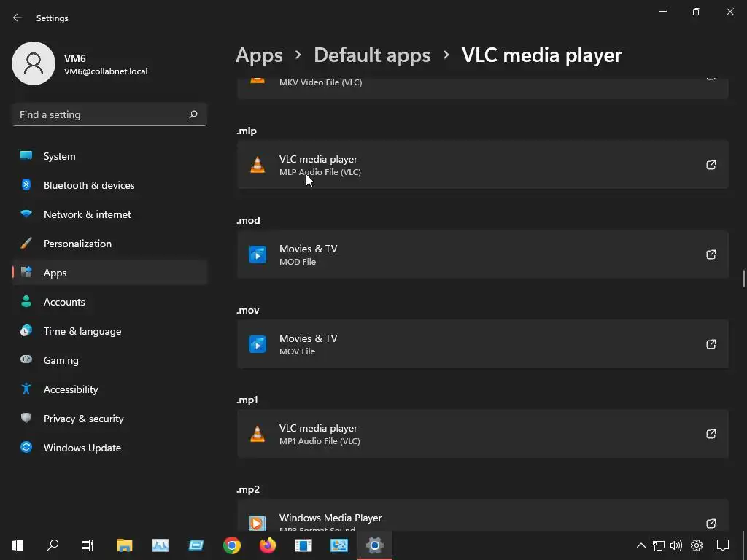Click the VM6 profile avatar

tap(34, 63)
